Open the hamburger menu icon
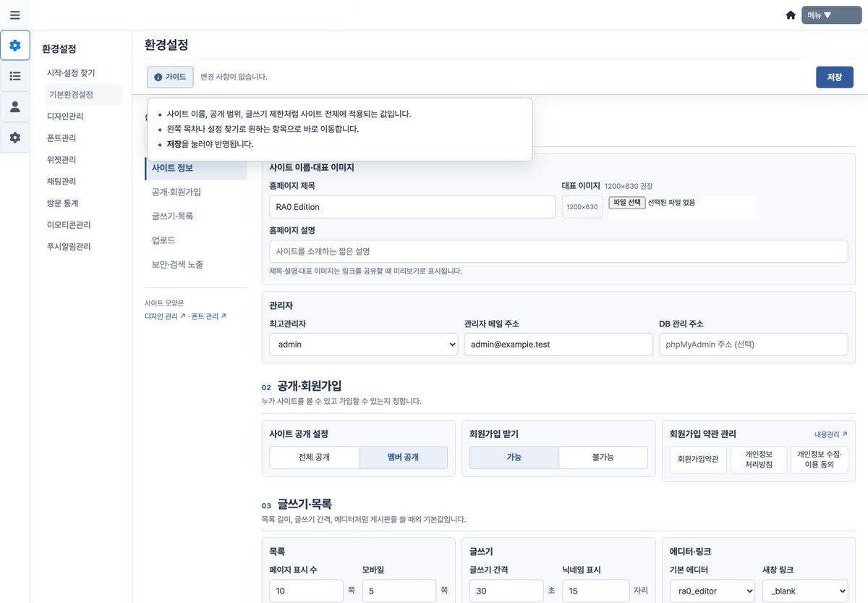The width and height of the screenshot is (868, 603). tap(15, 15)
